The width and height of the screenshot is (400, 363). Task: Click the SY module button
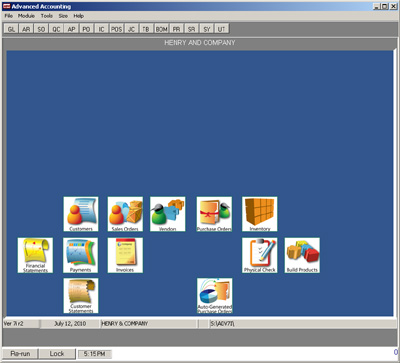(207, 29)
